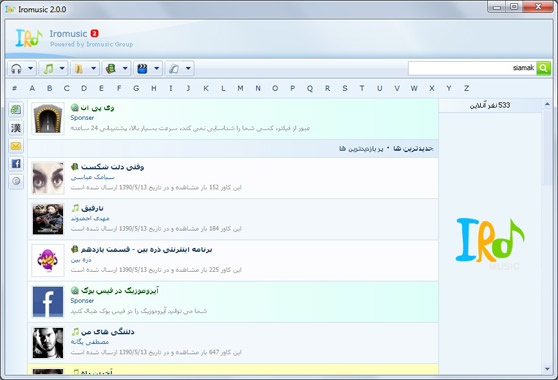Open the yellow envelope mail sidebar icon
The width and height of the screenshot is (558, 380).
tap(16, 146)
